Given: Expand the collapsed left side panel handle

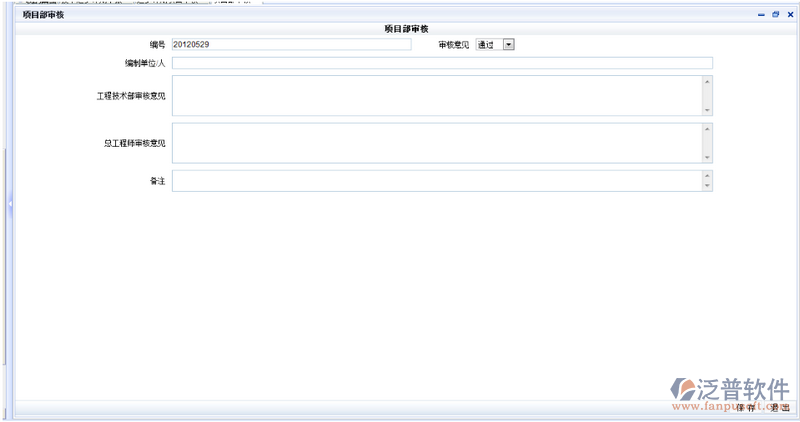Looking at the screenshot, I should (10, 204).
